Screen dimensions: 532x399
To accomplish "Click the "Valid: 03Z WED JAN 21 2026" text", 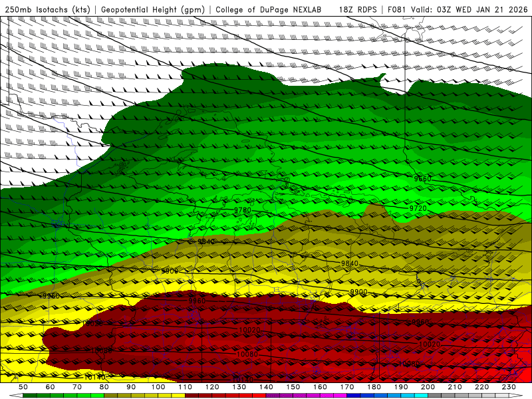I will coord(469,9).
